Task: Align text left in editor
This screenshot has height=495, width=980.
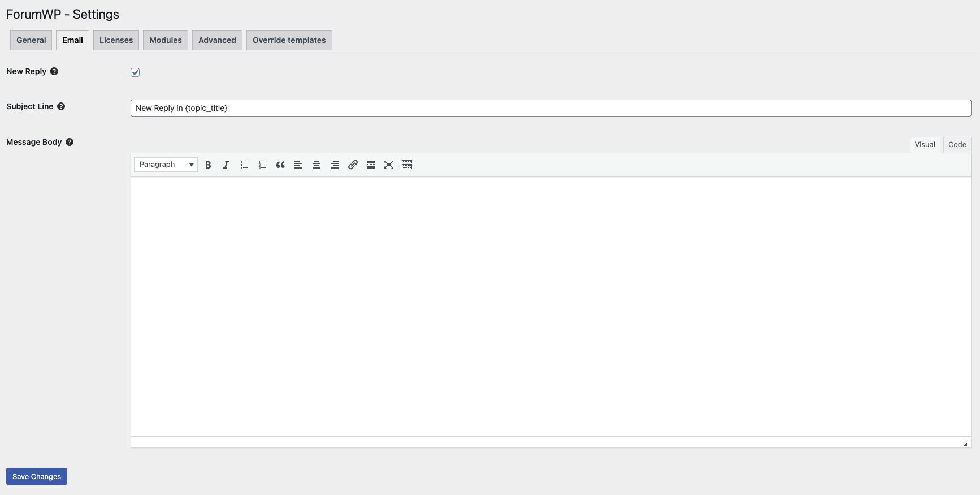Action: (x=298, y=165)
